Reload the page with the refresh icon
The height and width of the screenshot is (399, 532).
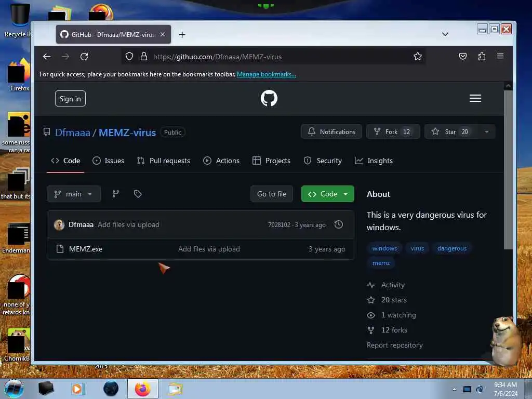click(84, 56)
